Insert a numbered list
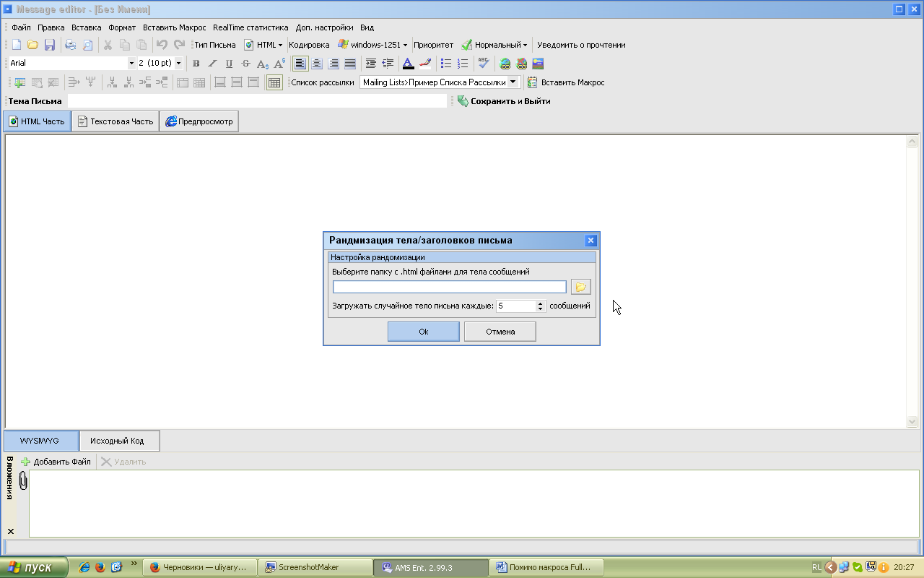The height and width of the screenshot is (578, 924). (x=463, y=64)
